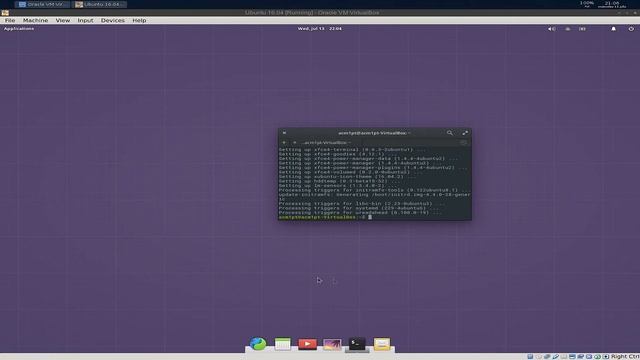Screen dimensions: 640x360
Task: Open a new terminal tab with plus
Action: point(284,142)
